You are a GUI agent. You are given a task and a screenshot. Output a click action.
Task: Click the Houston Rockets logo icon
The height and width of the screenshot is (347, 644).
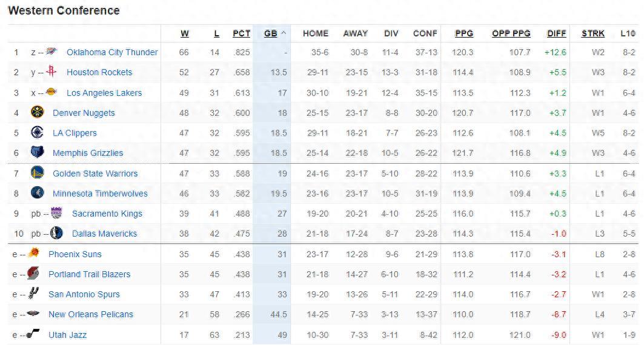pos(51,72)
